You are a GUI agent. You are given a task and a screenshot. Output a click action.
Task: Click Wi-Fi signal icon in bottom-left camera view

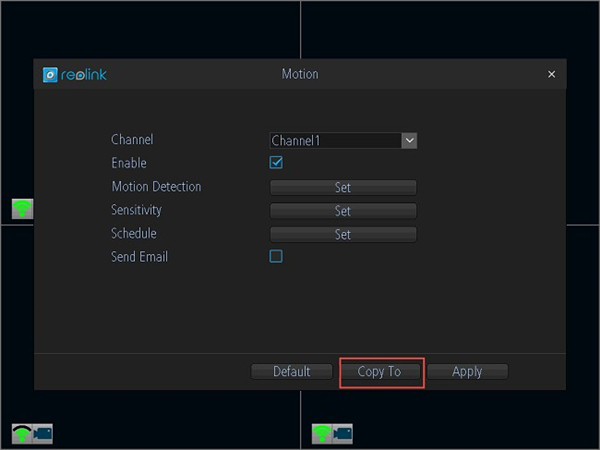click(x=22, y=434)
